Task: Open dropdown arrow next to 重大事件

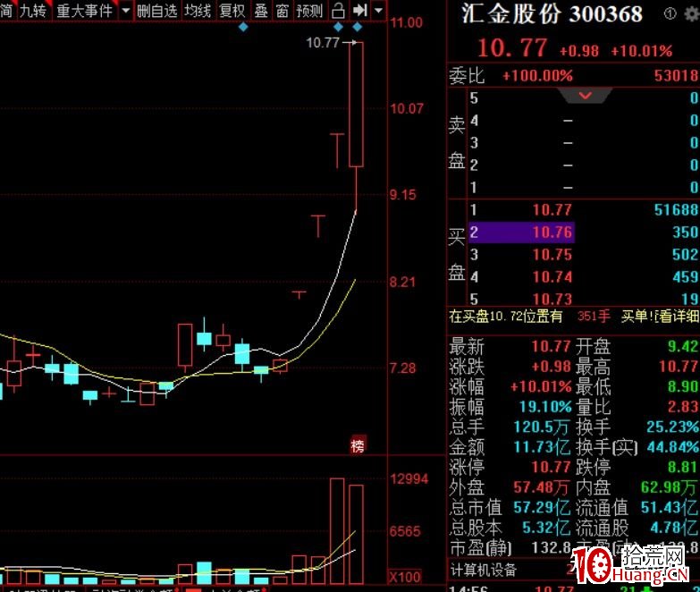Action: (x=126, y=10)
